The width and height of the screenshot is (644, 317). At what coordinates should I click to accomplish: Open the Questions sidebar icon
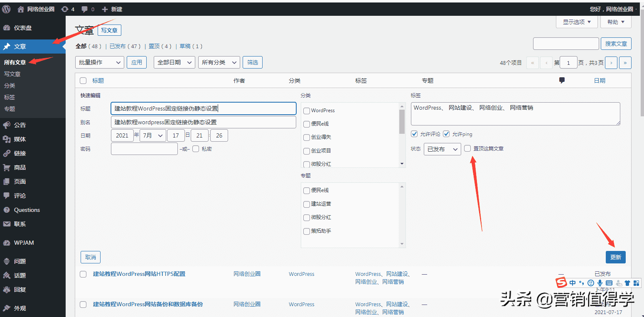coord(7,210)
